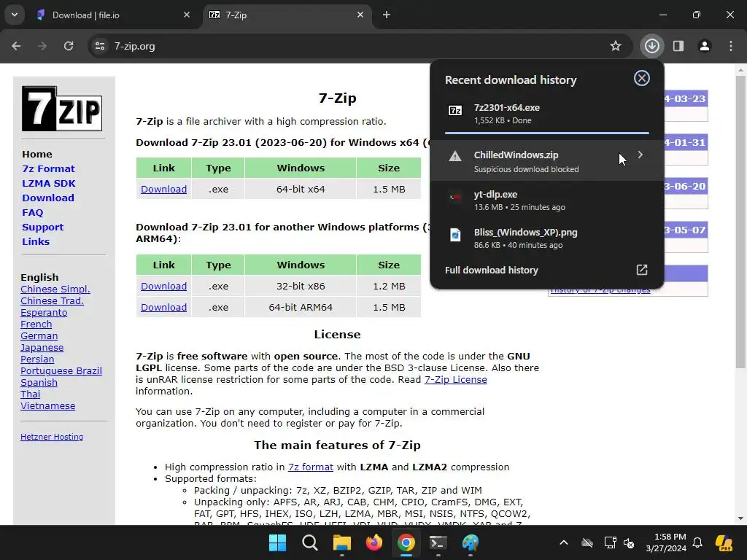This screenshot has width=747, height=560.
Task: Open Bliss_(Windows_XP).png download entry
Action: [547, 238]
